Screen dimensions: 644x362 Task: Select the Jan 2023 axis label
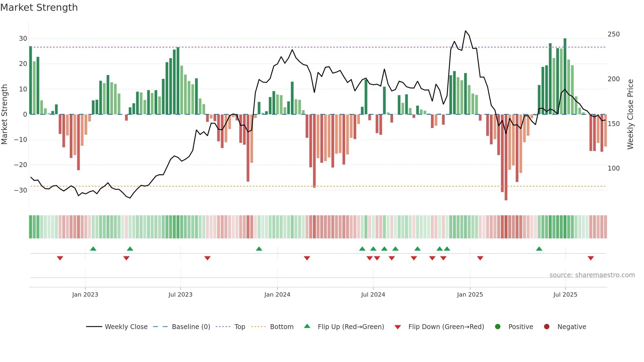85,295
